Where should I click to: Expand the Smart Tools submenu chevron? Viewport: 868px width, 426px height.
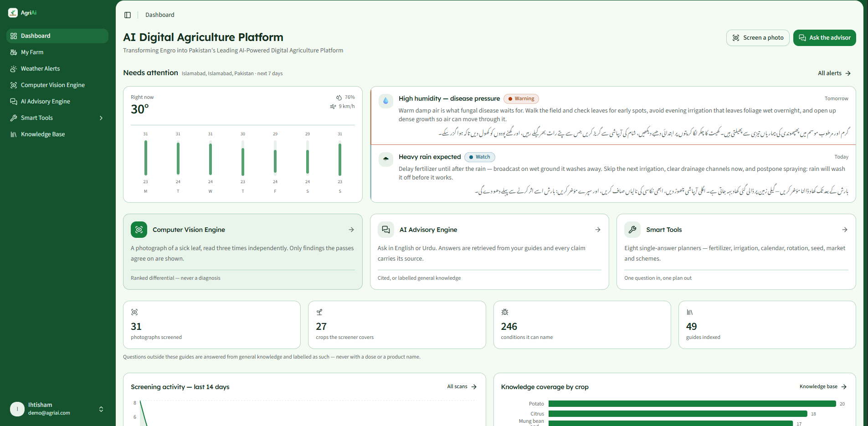[x=101, y=118]
